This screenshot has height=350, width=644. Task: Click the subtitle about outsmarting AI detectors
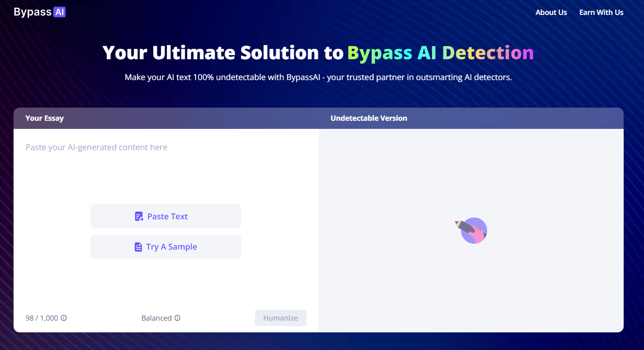pos(318,77)
